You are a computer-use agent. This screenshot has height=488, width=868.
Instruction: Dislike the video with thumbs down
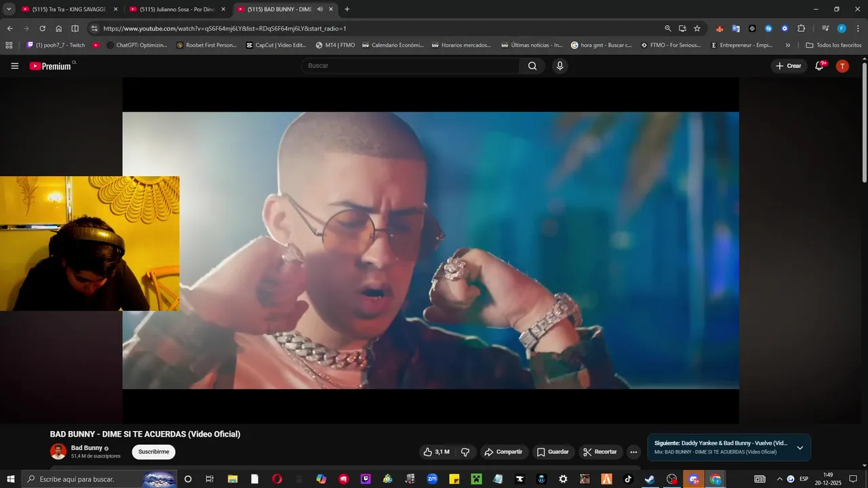point(465,452)
